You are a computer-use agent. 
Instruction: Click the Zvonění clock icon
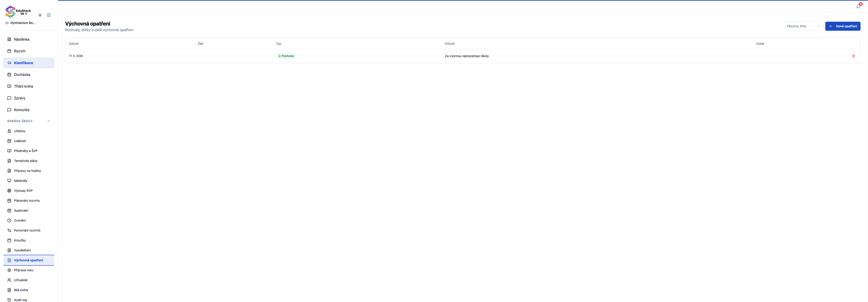point(9,220)
